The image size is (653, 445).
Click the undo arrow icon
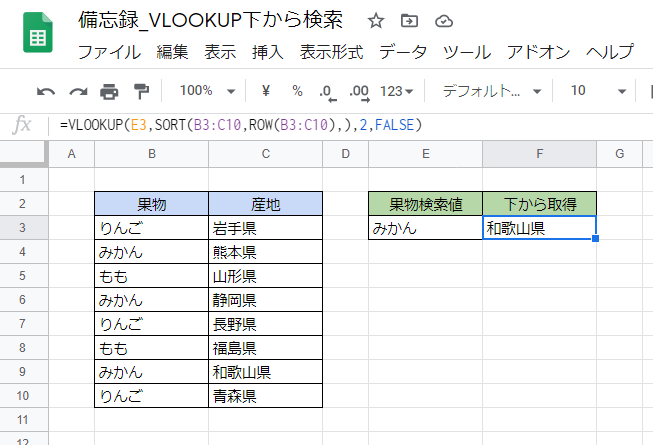[x=46, y=91]
